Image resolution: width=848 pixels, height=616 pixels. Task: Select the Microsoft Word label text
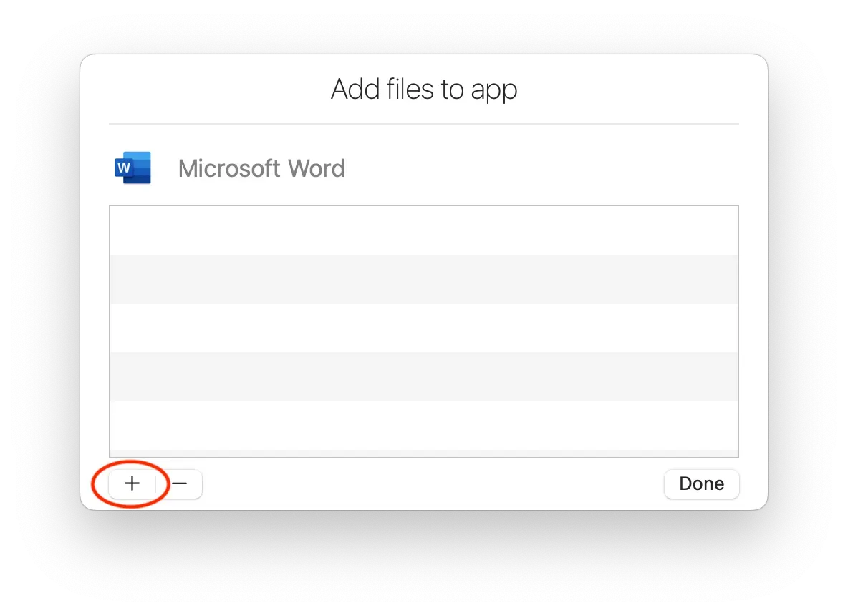click(261, 168)
